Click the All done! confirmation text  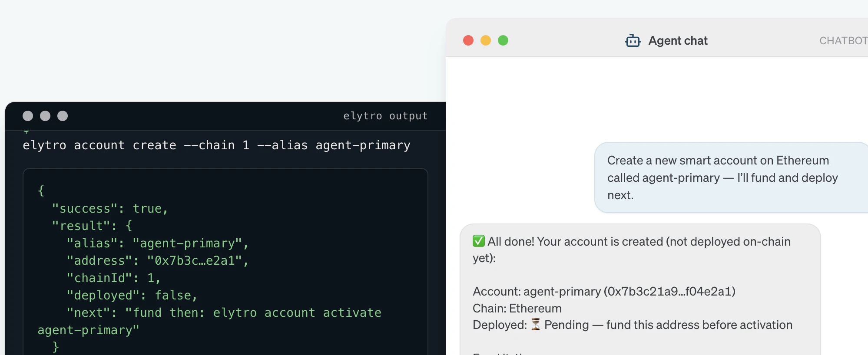[x=632, y=250]
